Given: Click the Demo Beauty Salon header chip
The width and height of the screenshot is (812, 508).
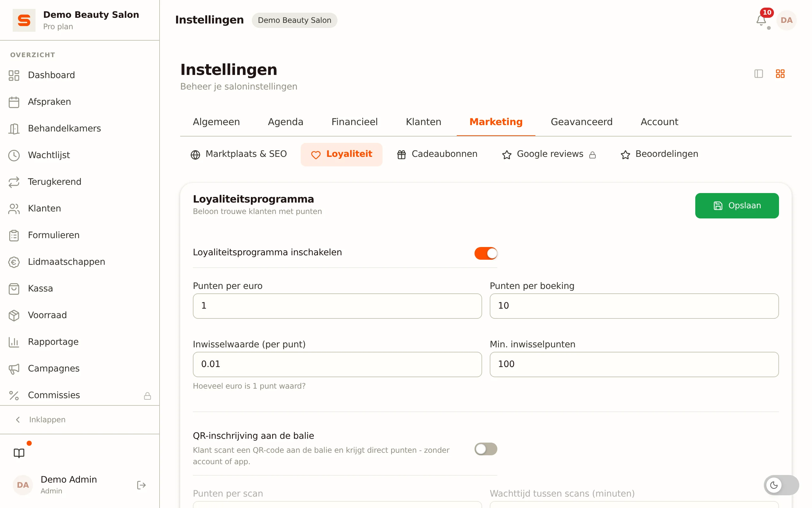Looking at the screenshot, I should (x=294, y=20).
